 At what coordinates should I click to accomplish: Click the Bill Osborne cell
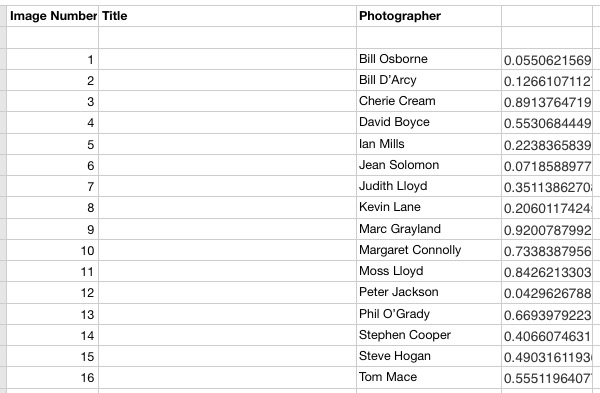429,59
